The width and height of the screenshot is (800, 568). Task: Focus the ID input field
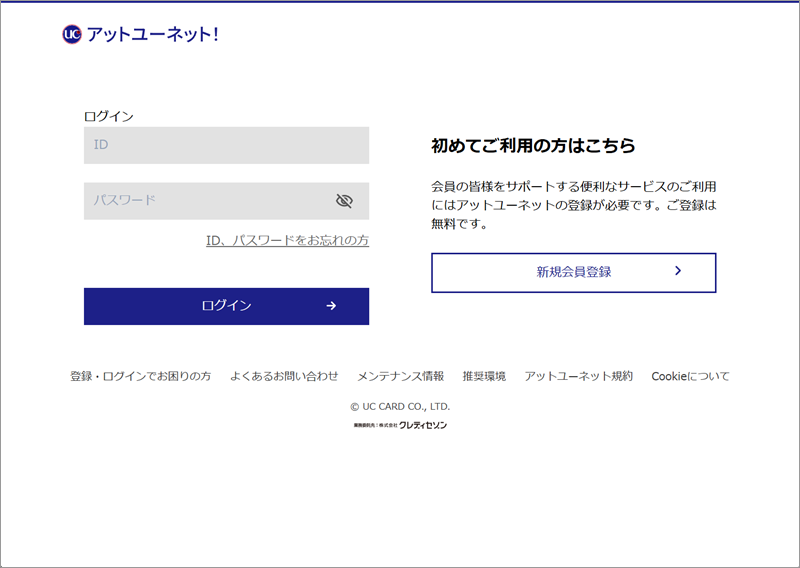[x=227, y=145]
